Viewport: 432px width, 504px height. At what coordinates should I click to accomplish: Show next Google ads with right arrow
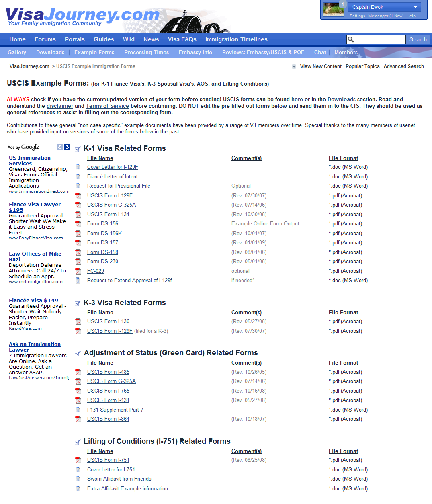67,147
